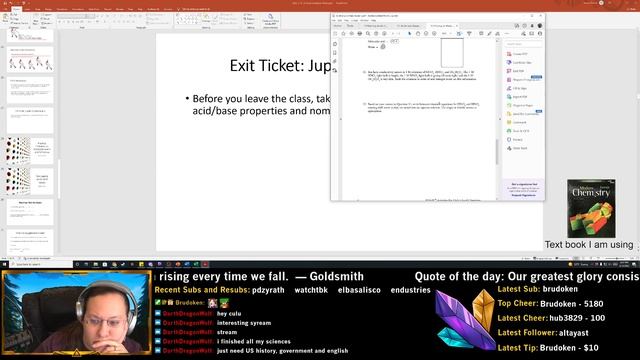Click the envelope email icon in Acrobat toolbar
The image size is (640, 360).
pos(531,33)
